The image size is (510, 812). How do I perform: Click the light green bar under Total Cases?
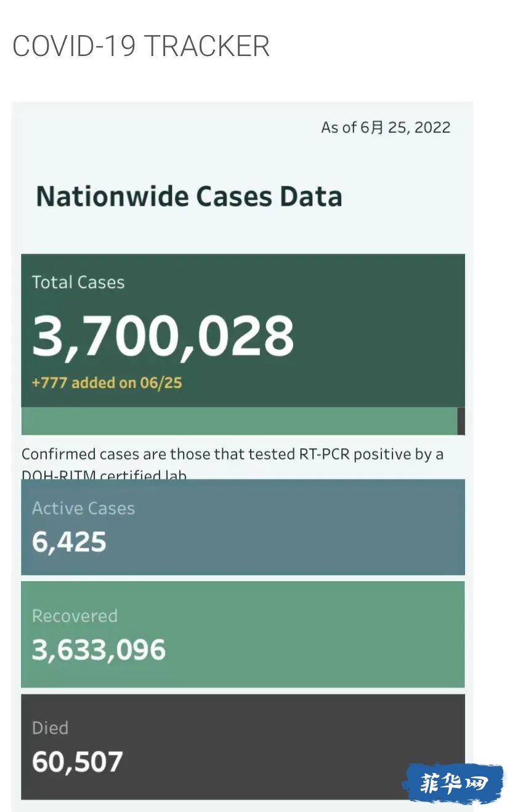[x=239, y=421]
